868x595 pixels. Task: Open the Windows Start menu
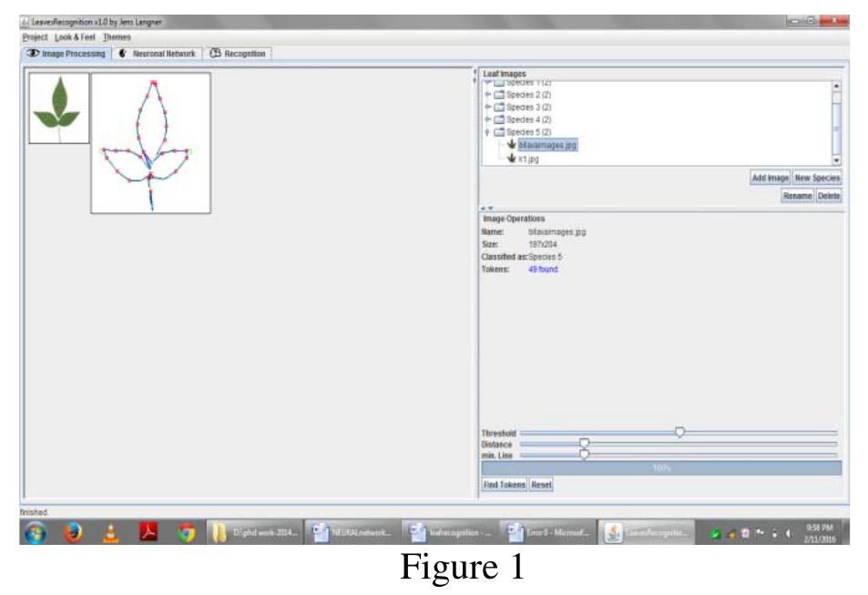[36, 533]
